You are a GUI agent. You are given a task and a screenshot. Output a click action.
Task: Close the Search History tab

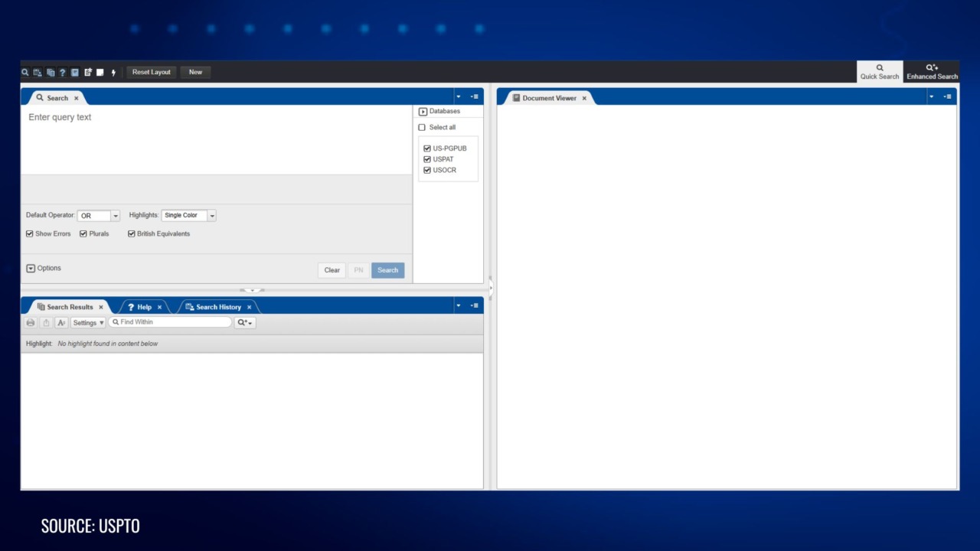click(249, 307)
